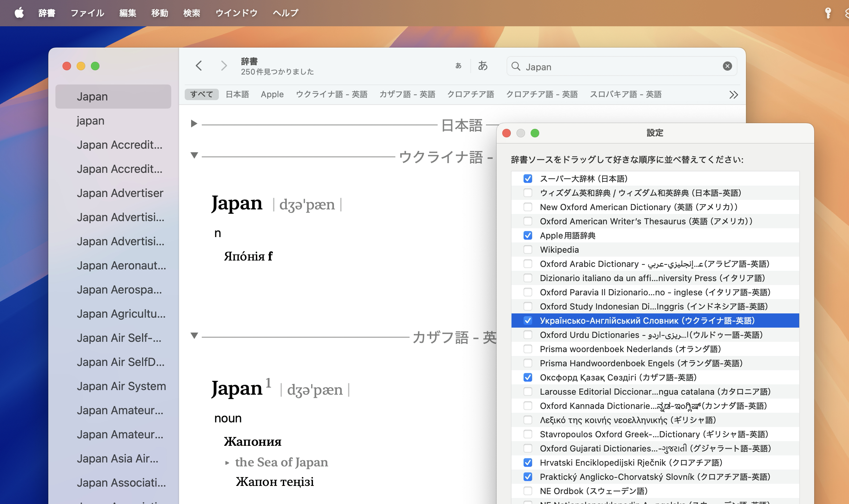The image size is (849, 504).
Task: Switch to スロバキア語 - 英語 tab
Action: point(626,94)
